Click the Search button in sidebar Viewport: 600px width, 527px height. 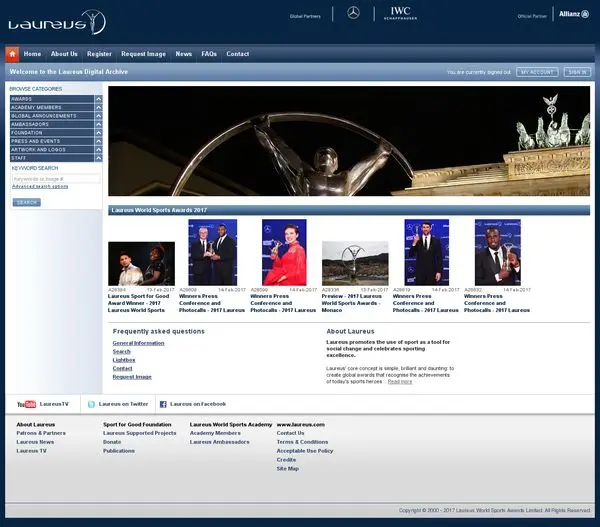click(x=27, y=202)
